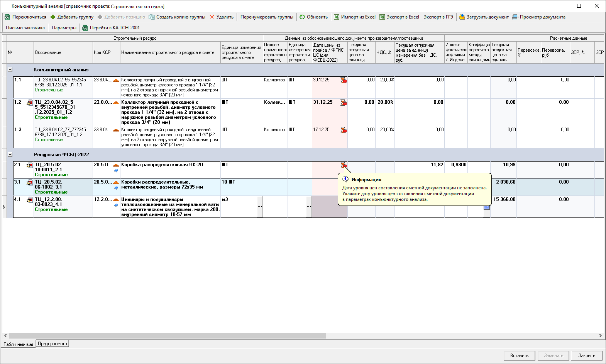Click the red warning flag in row 1.1
This screenshot has height=364, width=606.
pyautogui.click(x=343, y=80)
